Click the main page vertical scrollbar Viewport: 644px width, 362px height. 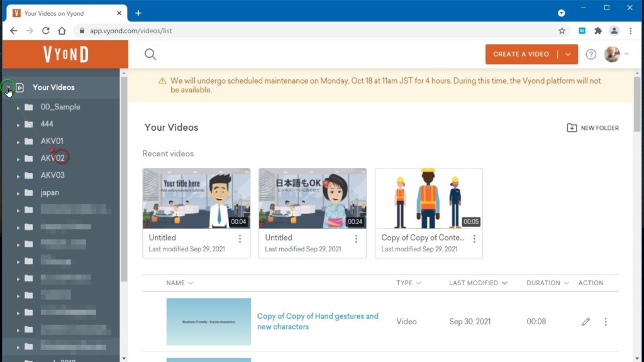click(x=636, y=105)
